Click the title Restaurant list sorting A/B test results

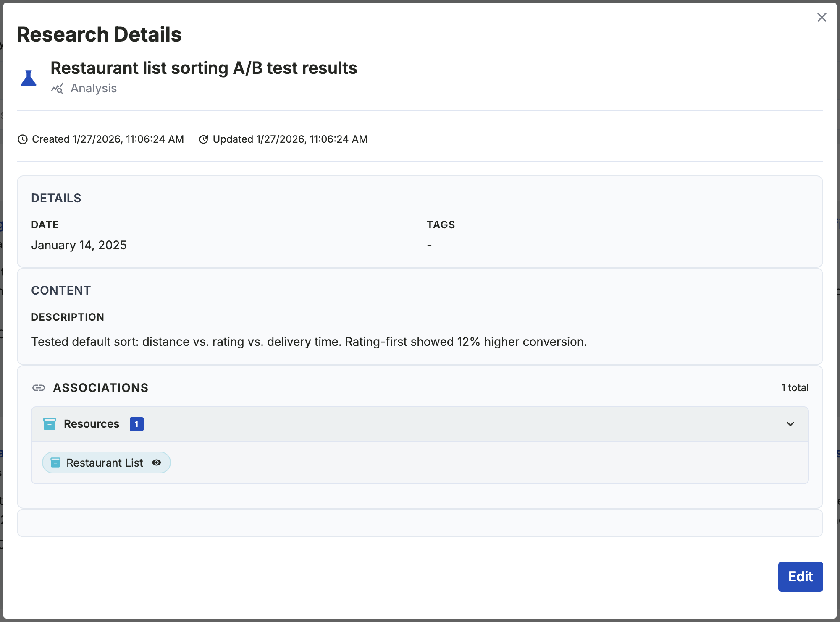(204, 68)
